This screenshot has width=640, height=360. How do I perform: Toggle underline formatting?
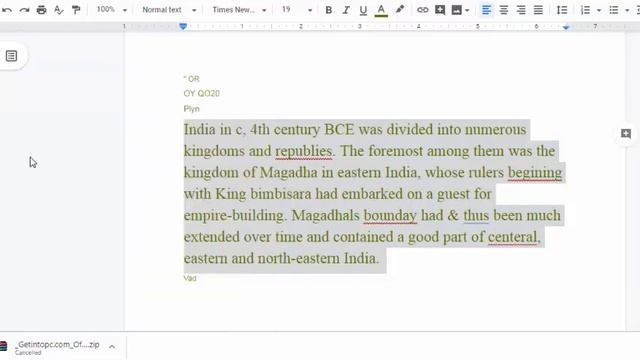pyautogui.click(x=363, y=10)
